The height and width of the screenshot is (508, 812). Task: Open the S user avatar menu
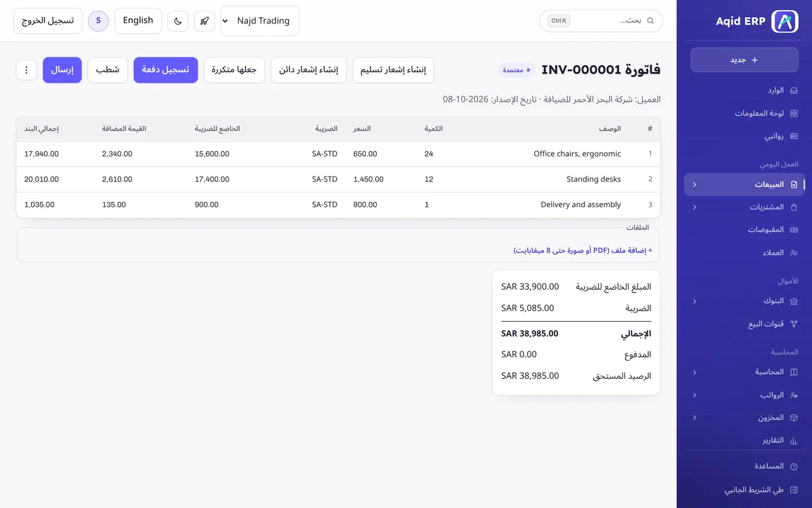tap(98, 21)
